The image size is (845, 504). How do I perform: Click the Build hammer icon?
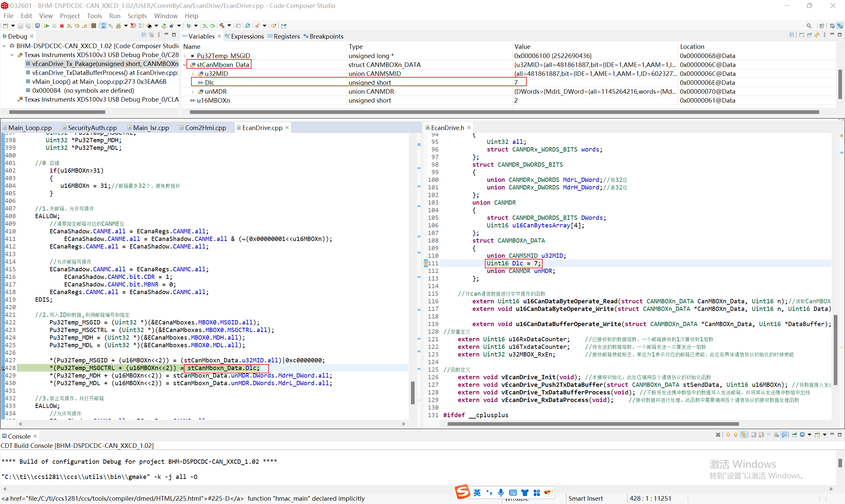[x=222, y=26]
